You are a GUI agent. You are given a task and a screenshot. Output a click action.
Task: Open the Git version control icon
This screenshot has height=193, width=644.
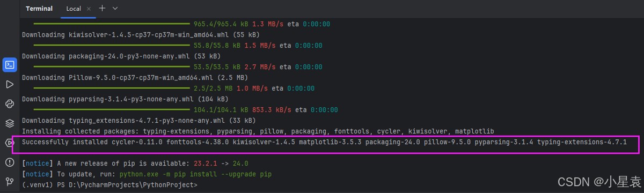[9, 182]
